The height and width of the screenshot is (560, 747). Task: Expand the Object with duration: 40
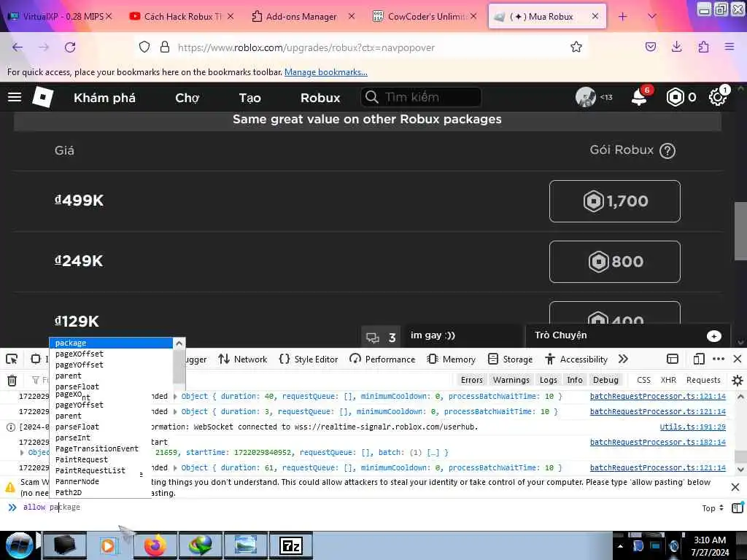(175, 396)
